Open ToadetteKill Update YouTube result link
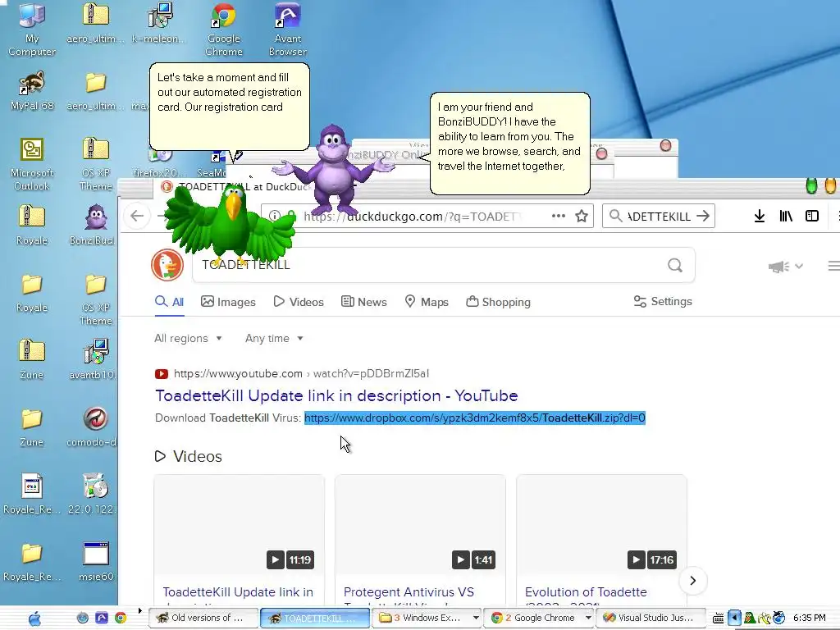The height and width of the screenshot is (630, 840). coord(336,395)
